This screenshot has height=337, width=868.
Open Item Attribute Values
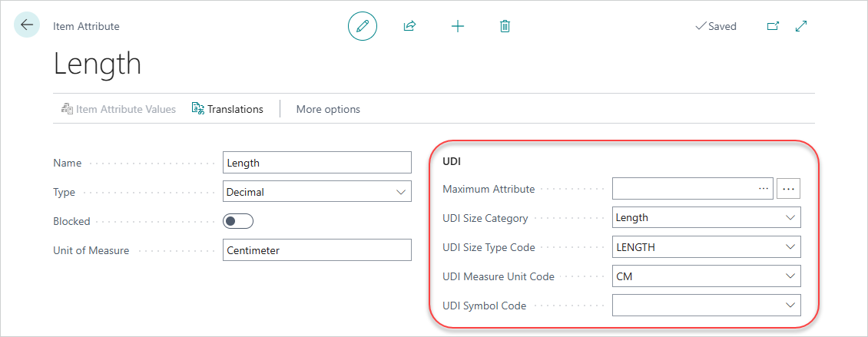tap(118, 109)
